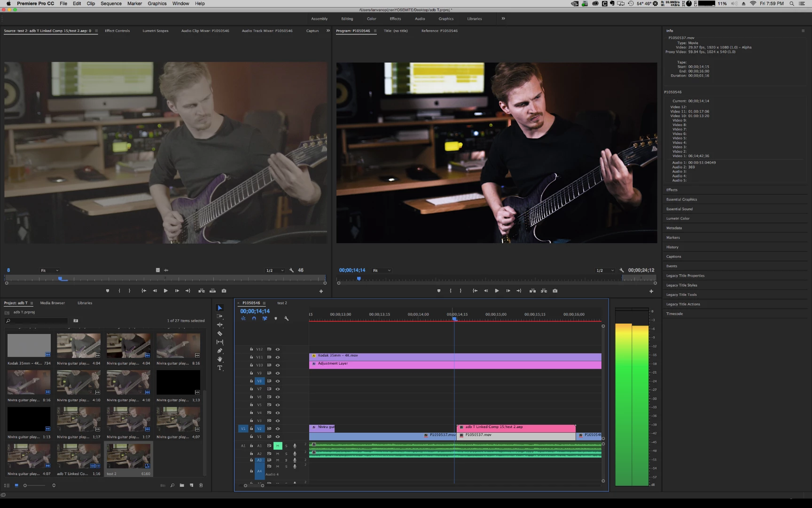Export frame from Program monitor camera icon
Screen dimensions: 812x508
click(555, 291)
